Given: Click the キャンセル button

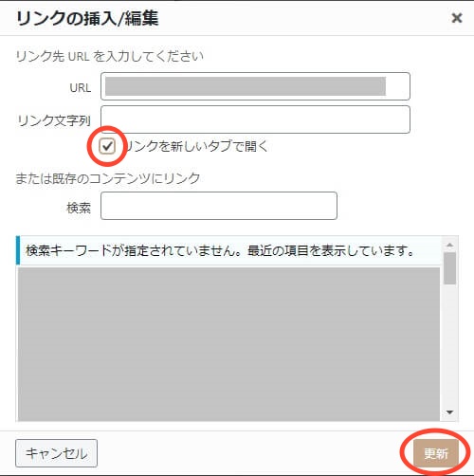Looking at the screenshot, I should (56, 453).
